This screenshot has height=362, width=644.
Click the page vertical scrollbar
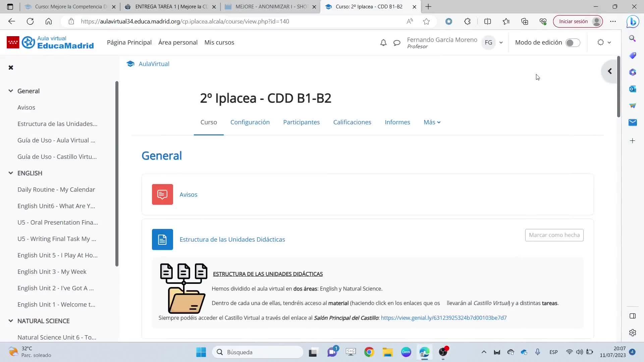point(619,87)
